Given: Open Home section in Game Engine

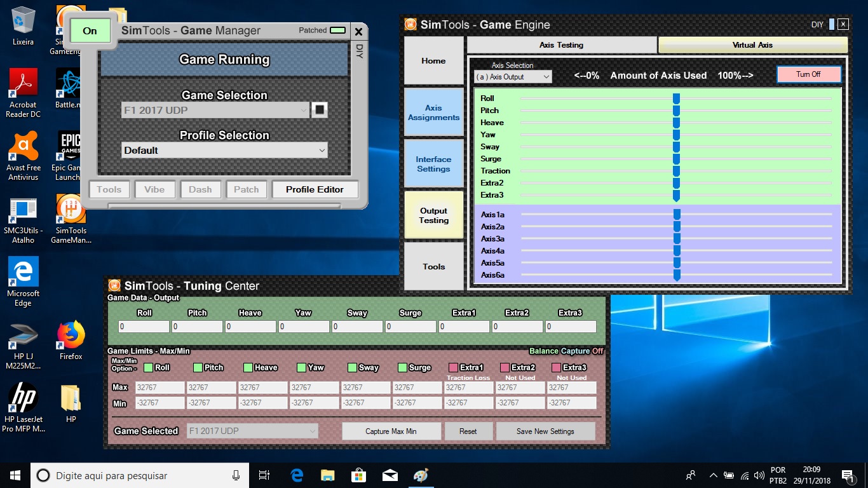Looking at the screenshot, I should click(433, 61).
